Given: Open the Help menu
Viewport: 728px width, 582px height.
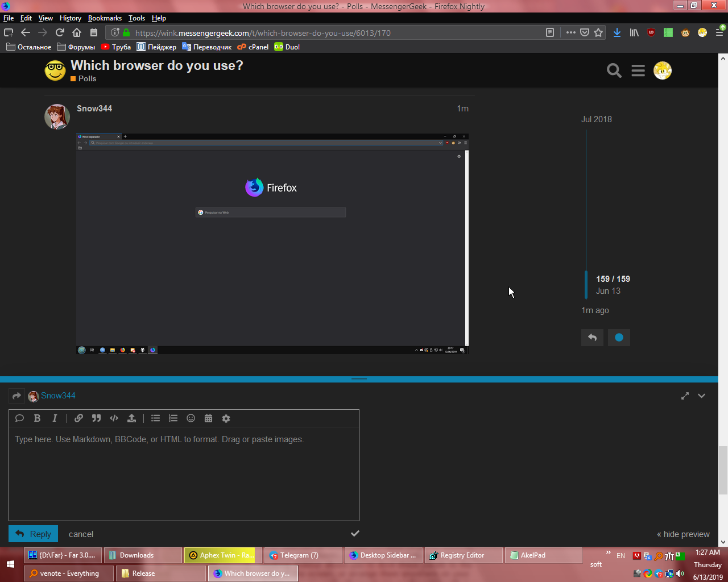Looking at the screenshot, I should pyautogui.click(x=159, y=18).
